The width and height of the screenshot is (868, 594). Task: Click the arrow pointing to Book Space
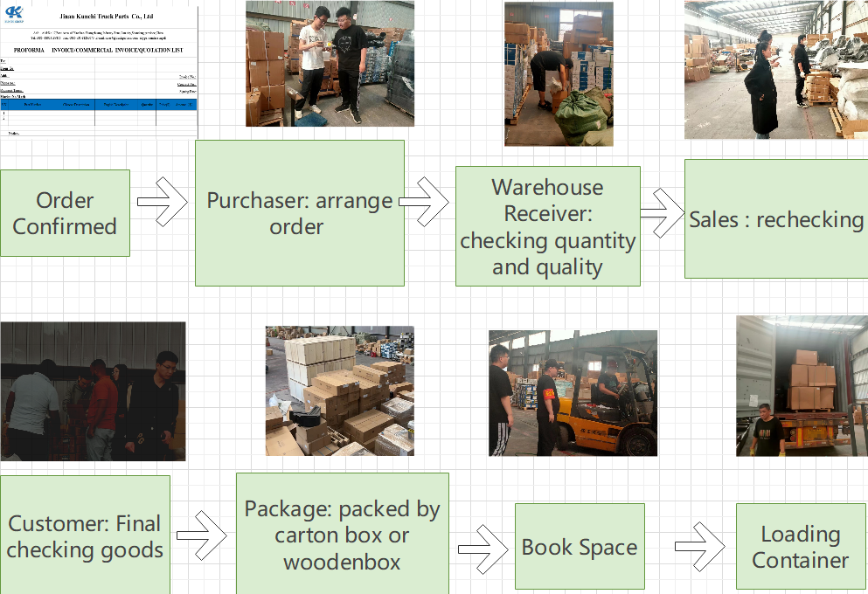[483, 548]
